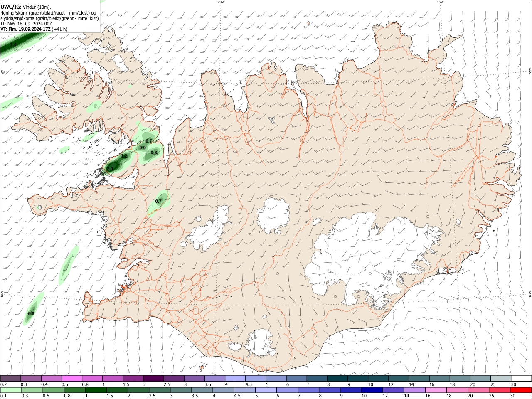The image size is (532, 399).
Task: Click the 0.7 value just north of the 0.9 and 0.8 cluster
Action: pos(149,141)
